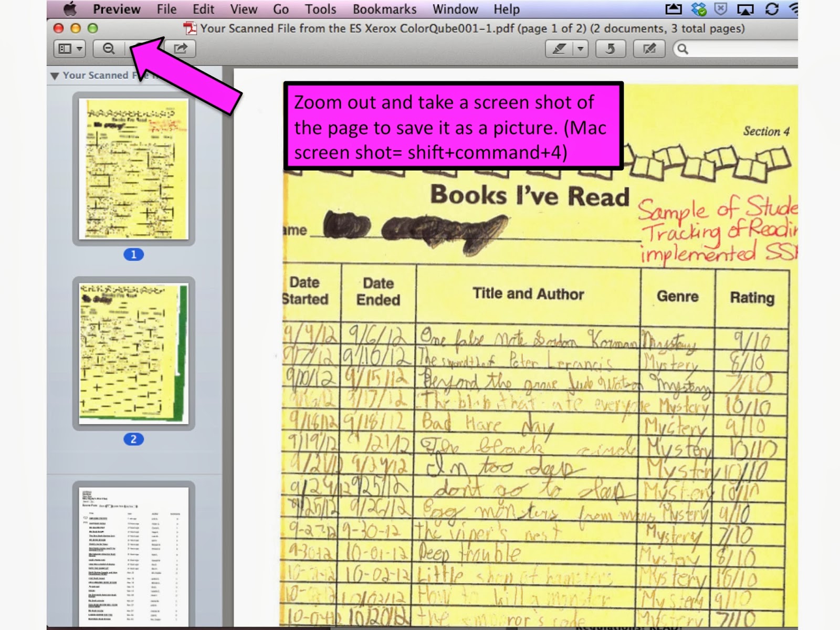Open the Window menu
The width and height of the screenshot is (840, 630).
pyautogui.click(x=455, y=9)
